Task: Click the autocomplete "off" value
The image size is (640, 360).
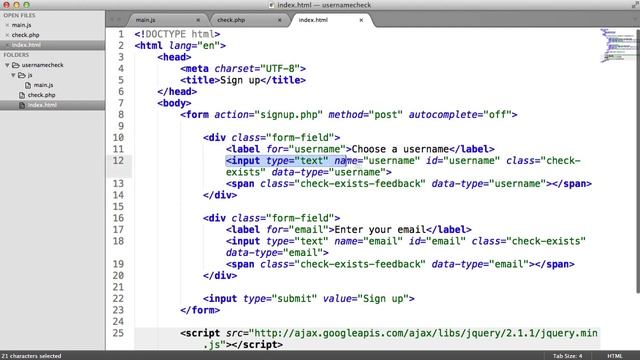Action: (x=497, y=115)
